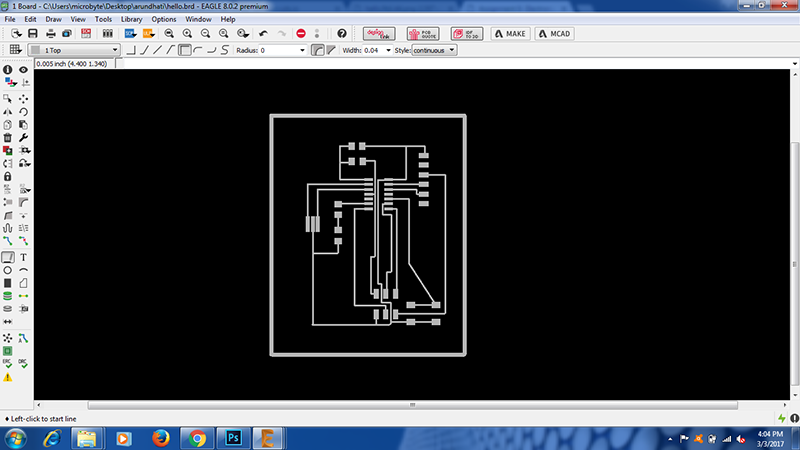Screen dimensions: 800x450
Task: Select the Ripup tool
Action: (x=23, y=241)
